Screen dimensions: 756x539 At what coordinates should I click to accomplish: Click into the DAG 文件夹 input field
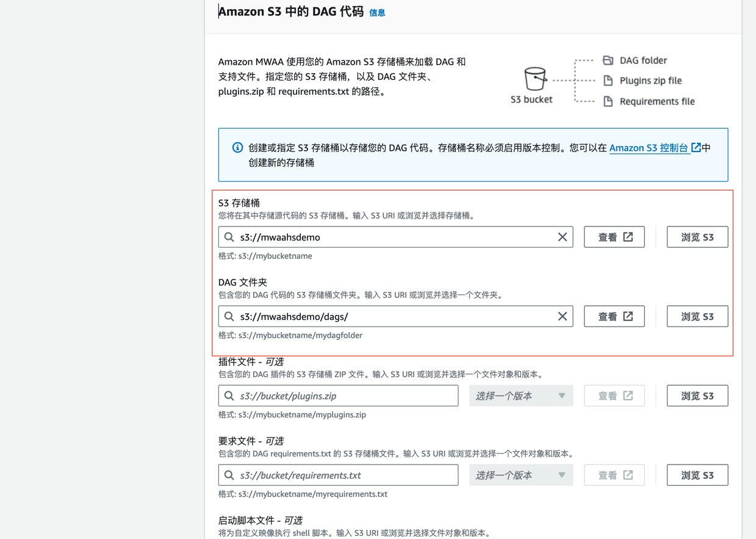pyautogui.click(x=395, y=316)
